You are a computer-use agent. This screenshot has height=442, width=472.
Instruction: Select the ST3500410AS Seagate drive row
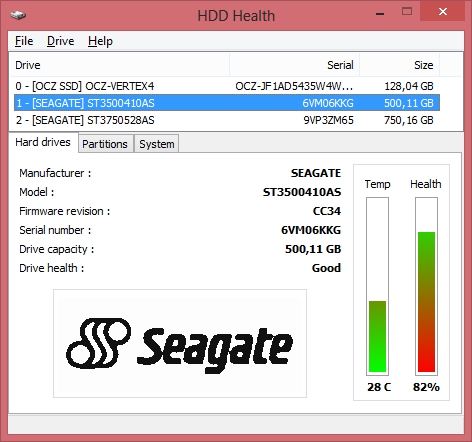tap(227, 103)
